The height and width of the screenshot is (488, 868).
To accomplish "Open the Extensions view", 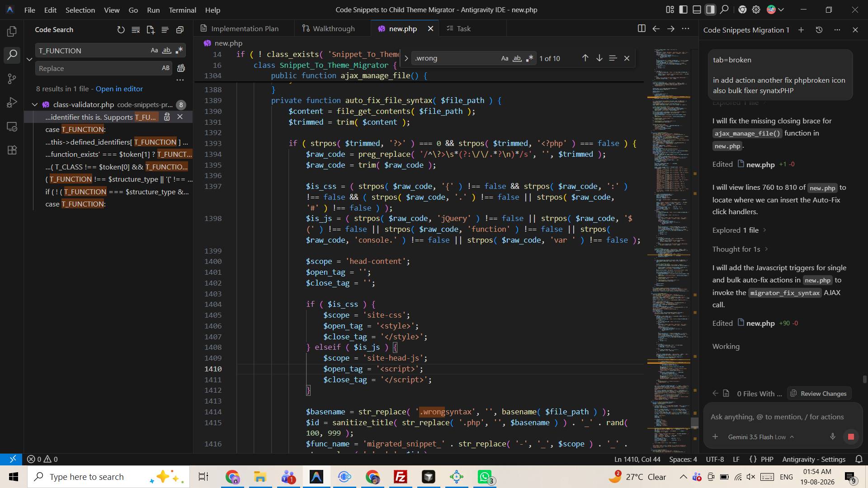I will tap(12, 150).
